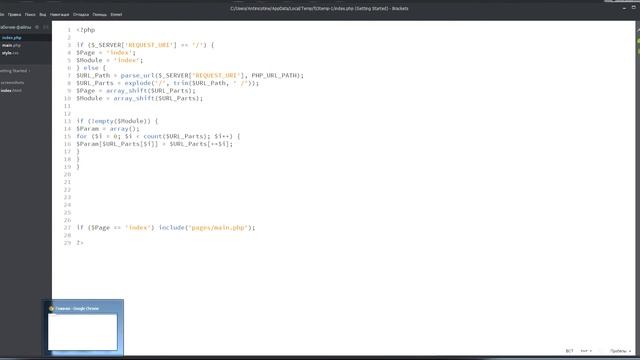Expand the screenshots folder in project tree
640x360 pixels.
[12, 82]
